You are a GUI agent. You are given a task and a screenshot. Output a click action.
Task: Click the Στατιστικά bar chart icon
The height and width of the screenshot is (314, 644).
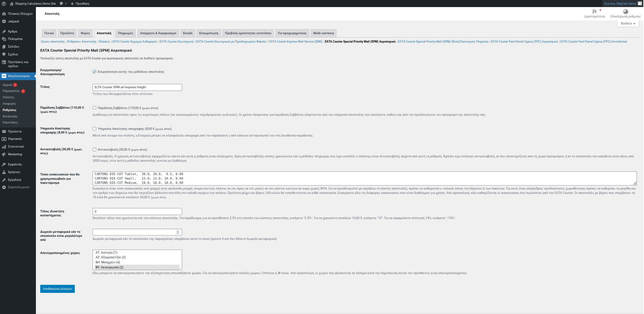[4, 147]
